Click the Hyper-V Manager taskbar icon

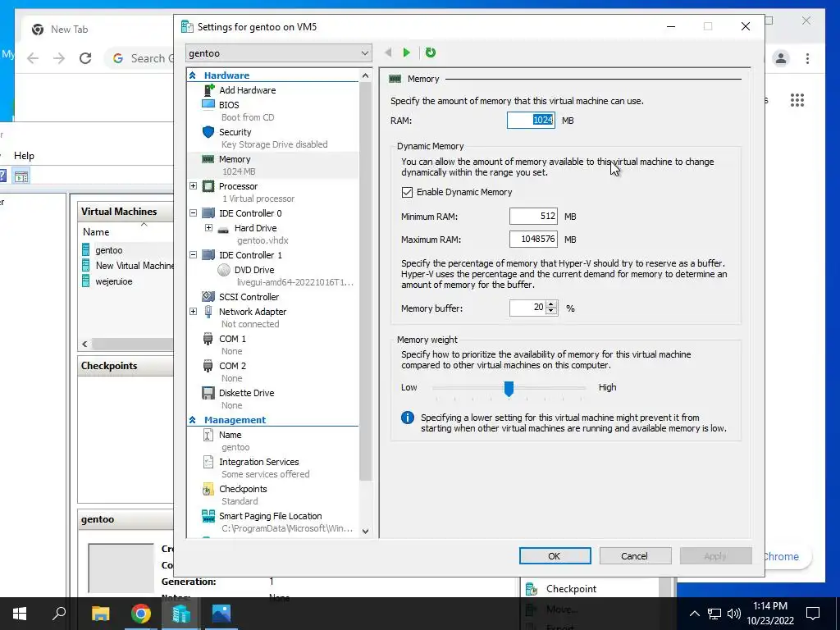point(180,614)
